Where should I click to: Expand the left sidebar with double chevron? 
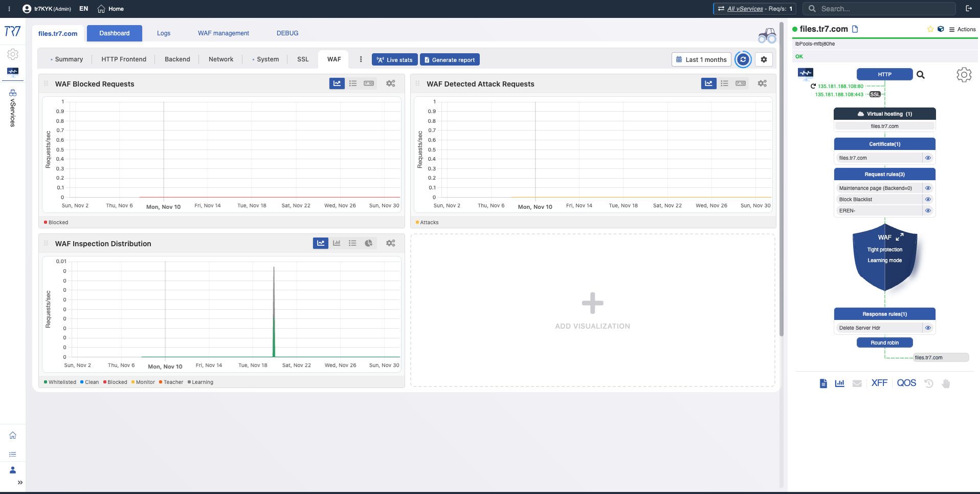[20, 482]
